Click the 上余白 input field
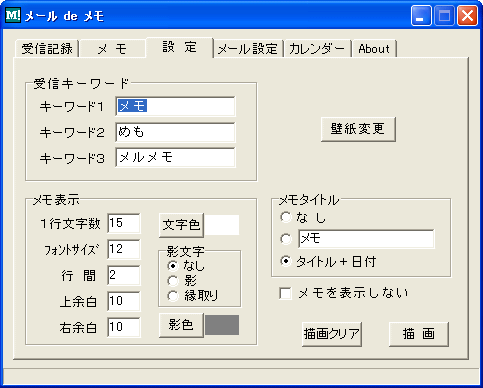The height and width of the screenshot is (388, 483). point(124,301)
